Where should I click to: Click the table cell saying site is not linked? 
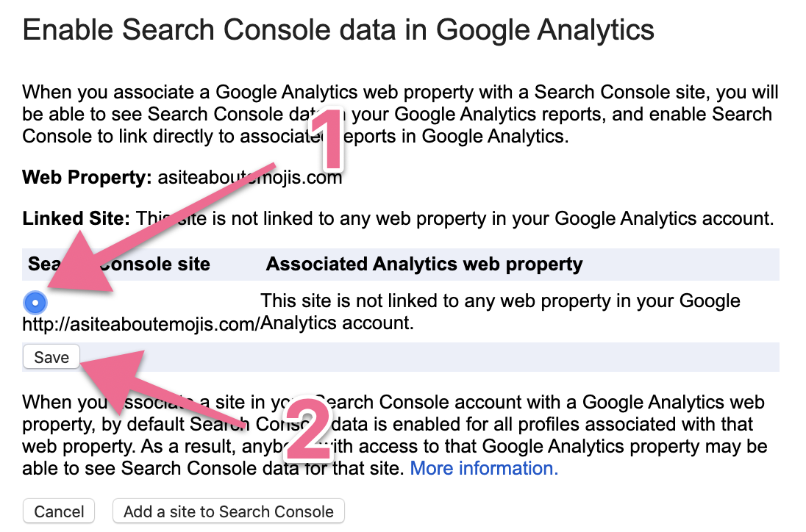pos(500,312)
